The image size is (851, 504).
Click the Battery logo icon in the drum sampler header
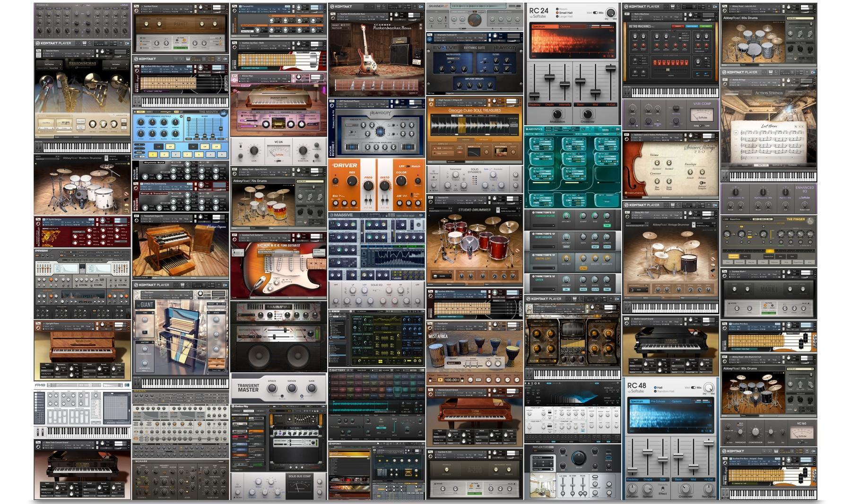pos(330,370)
